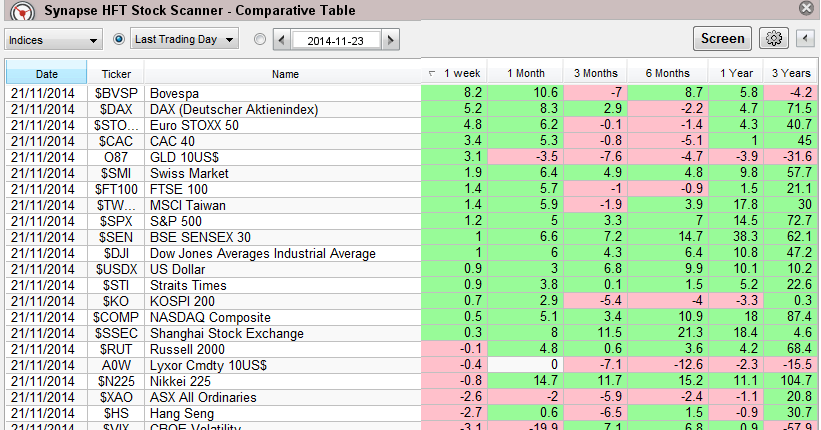The height and width of the screenshot is (430, 821).
Task: Select the Last Trading Day radio button
Action: [120, 39]
